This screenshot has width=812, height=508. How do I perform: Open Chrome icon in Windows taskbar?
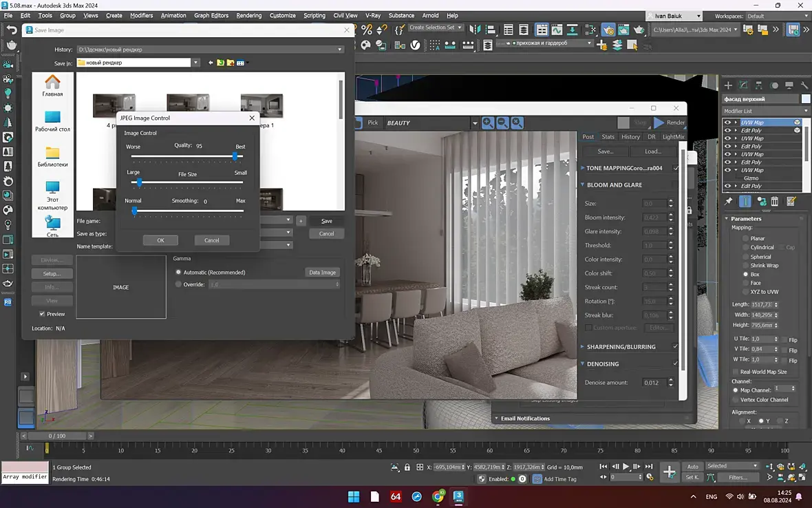point(438,496)
